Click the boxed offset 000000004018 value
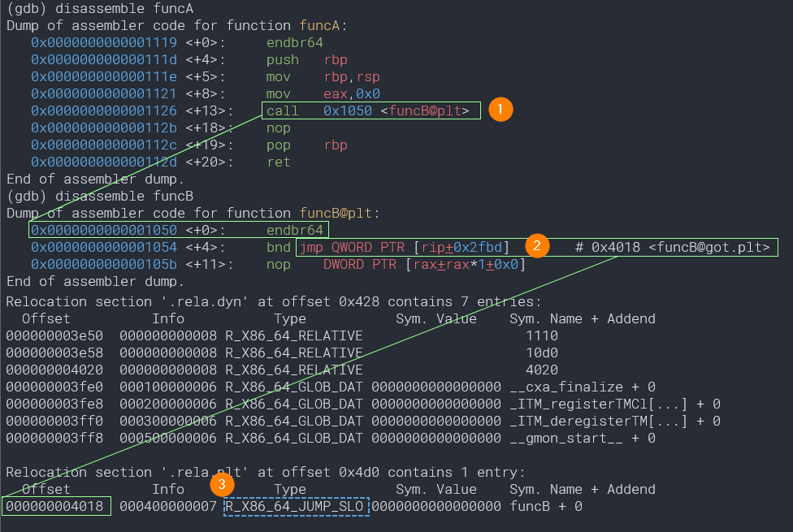The height and width of the screenshot is (532, 793). [56, 507]
